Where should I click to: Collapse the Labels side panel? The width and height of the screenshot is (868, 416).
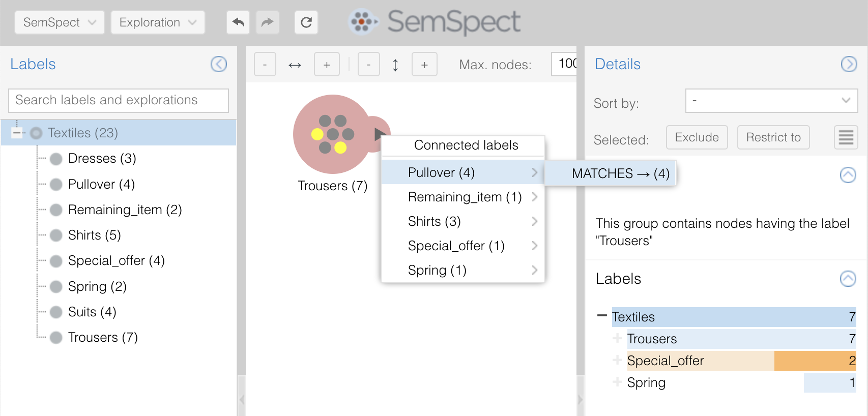pyautogui.click(x=219, y=64)
